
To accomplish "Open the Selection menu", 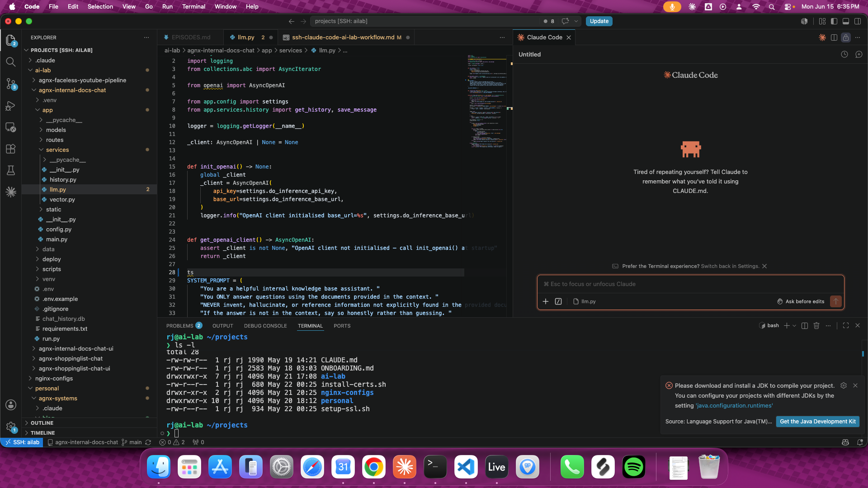I will [x=100, y=6].
